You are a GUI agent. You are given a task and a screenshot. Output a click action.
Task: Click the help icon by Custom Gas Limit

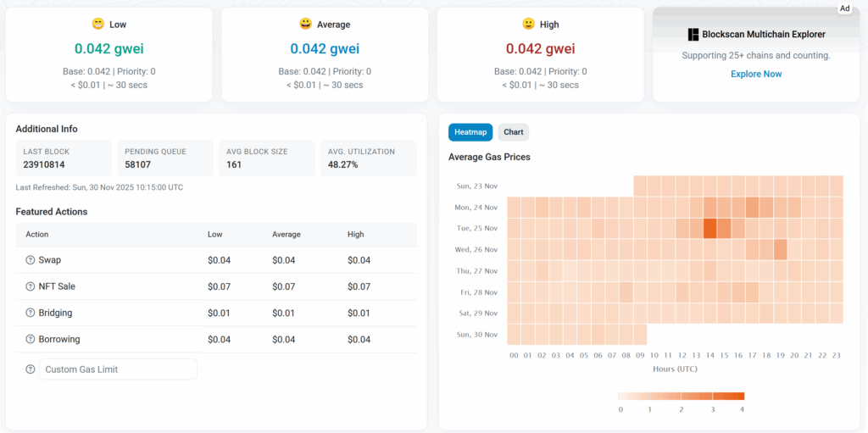pos(31,369)
